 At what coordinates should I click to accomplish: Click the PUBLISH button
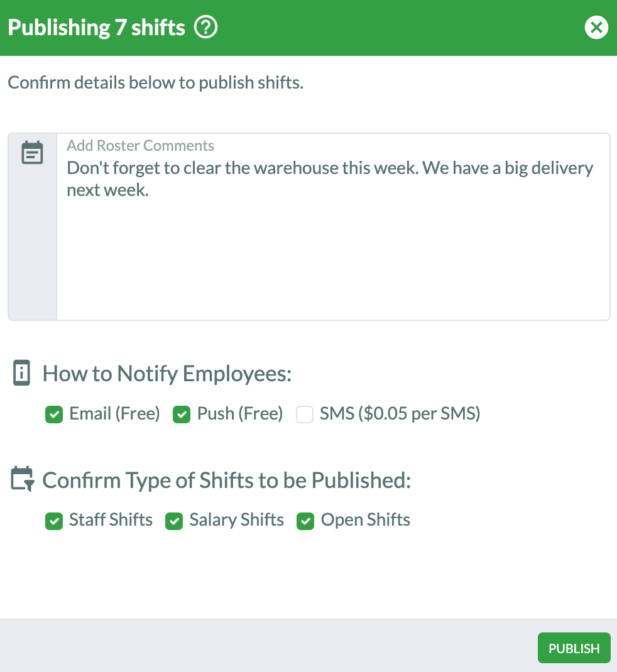pos(573,648)
